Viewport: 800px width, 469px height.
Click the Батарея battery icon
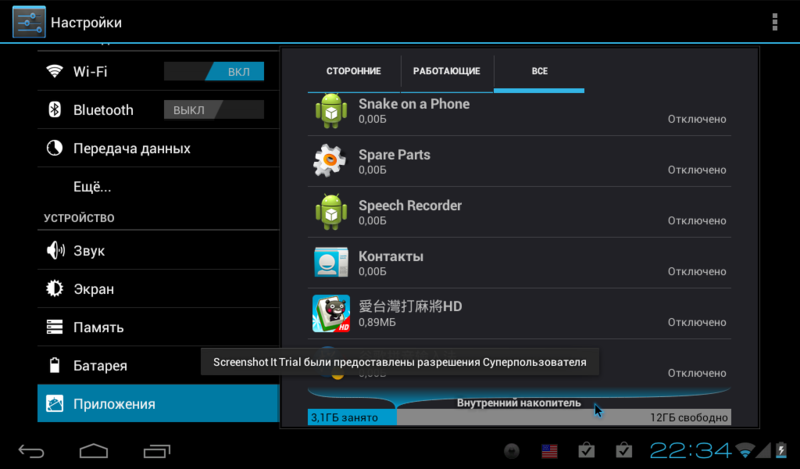(55, 365)
